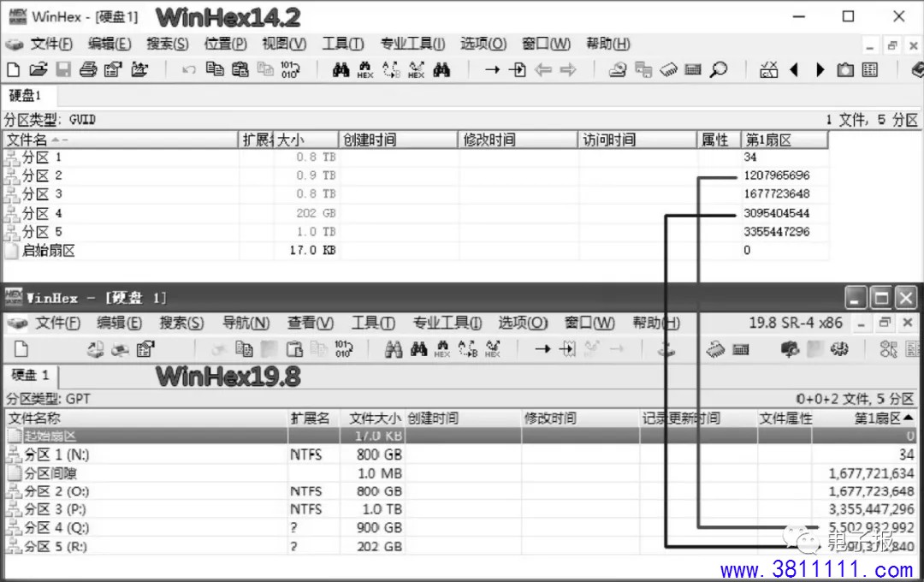Click magnifier analyze icon in WinHex 14.2 toolbar

pos(719,69)
